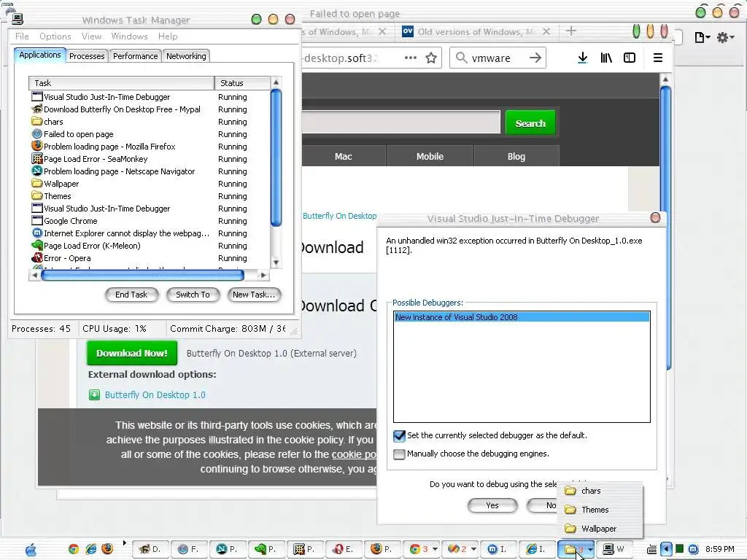This screenshot has width=747, height=560.
Task: Expand the quick launch overflow arrow
Action: tap(124, 542)
